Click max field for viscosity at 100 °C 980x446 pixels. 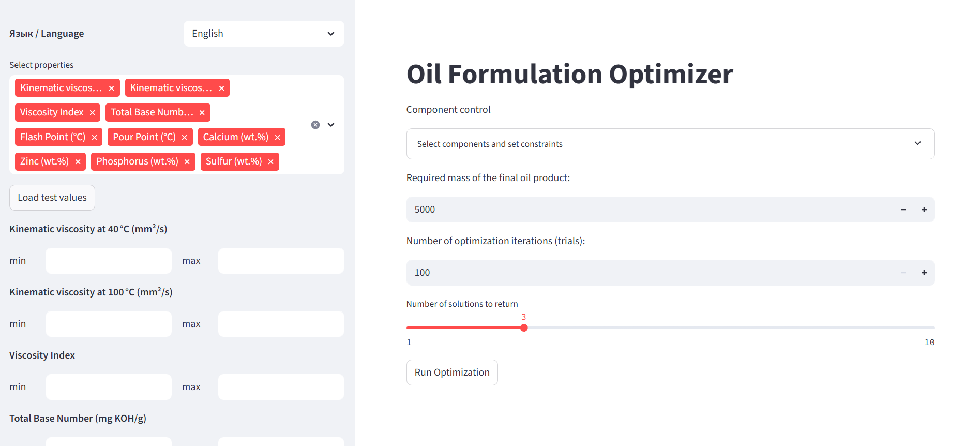[281, 324]
